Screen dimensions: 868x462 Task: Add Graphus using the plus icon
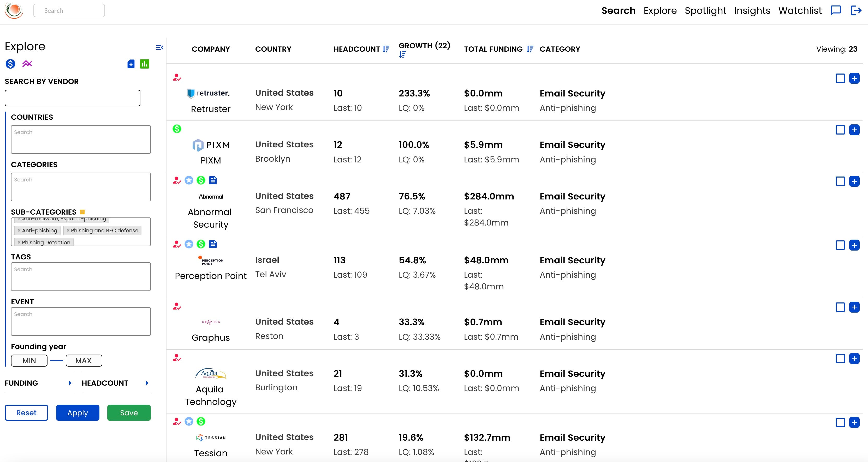(854, 307)
